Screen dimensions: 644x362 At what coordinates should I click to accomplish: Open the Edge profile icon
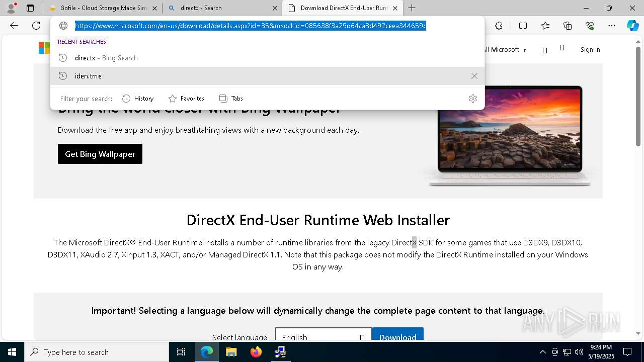point(11,8)
